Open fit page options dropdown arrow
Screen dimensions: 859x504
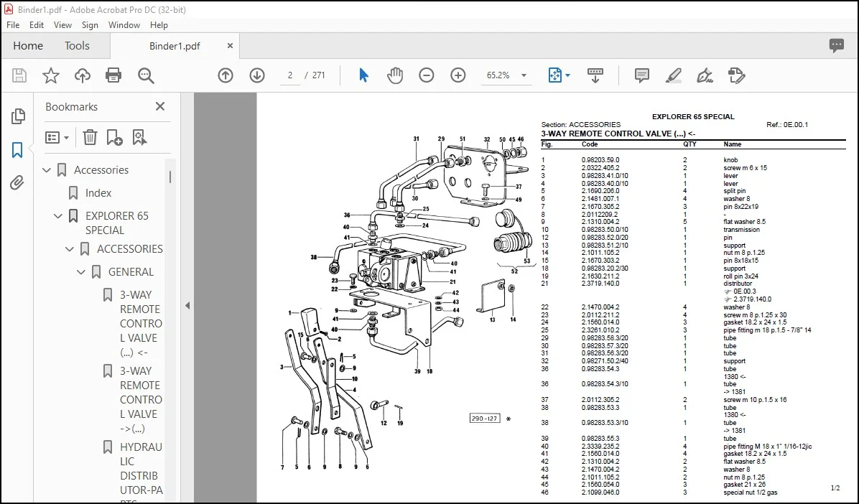pyautogui.click(x=567, y=75)
